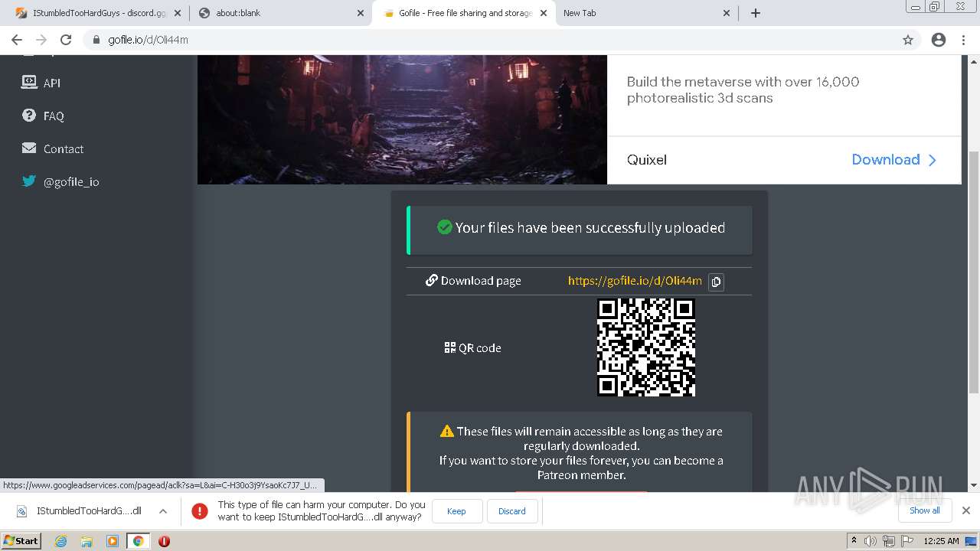Screen dimensions: 980x551
Task: Click the Chrome taskbar icon
Action: (x=138, y=541)
